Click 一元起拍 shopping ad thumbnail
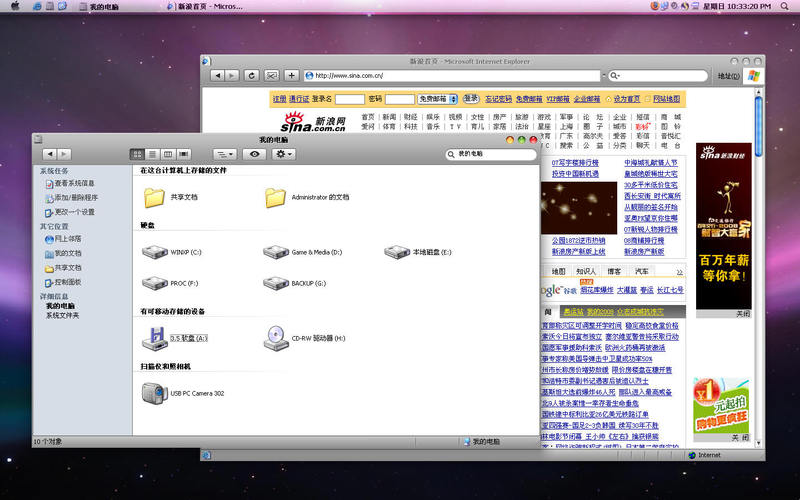The image size is (800, 500). tap(721, 406)
